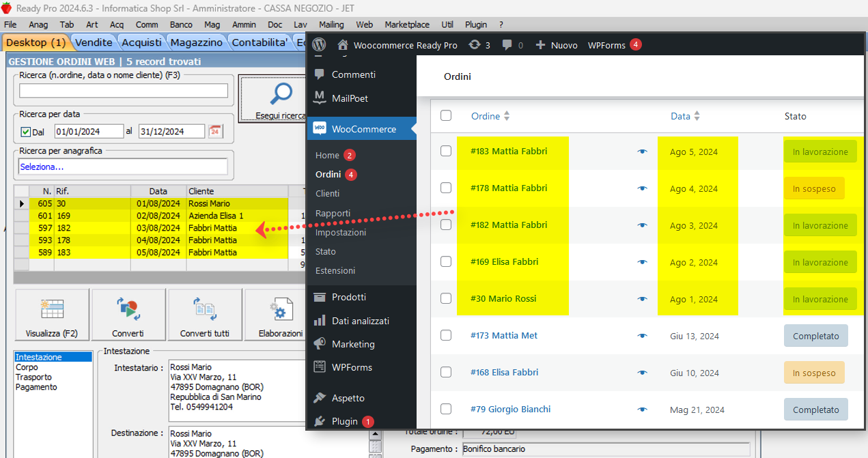Click the Visualizza (F2) icon button

(52, 315)
